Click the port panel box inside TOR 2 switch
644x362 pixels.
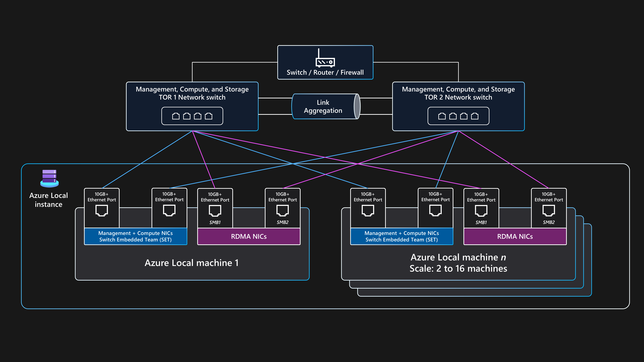pos(458,116)
